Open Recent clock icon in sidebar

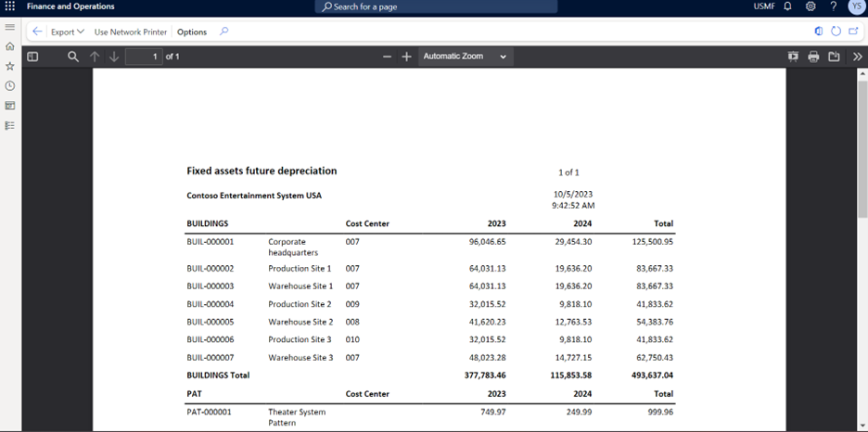click(9, 85)
